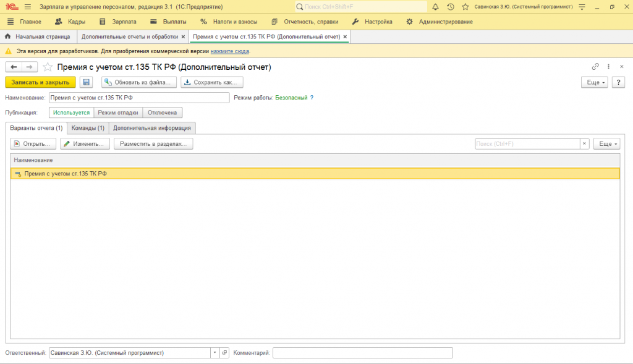Click Наименование column header
The width and height of the screenshot is (633, 364).
[x=315, y=160]
